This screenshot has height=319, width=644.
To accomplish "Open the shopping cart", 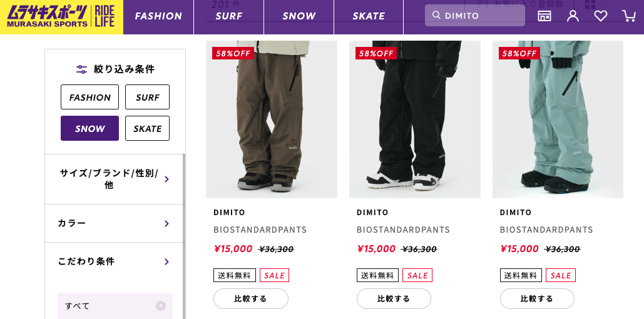I will 628,16.
